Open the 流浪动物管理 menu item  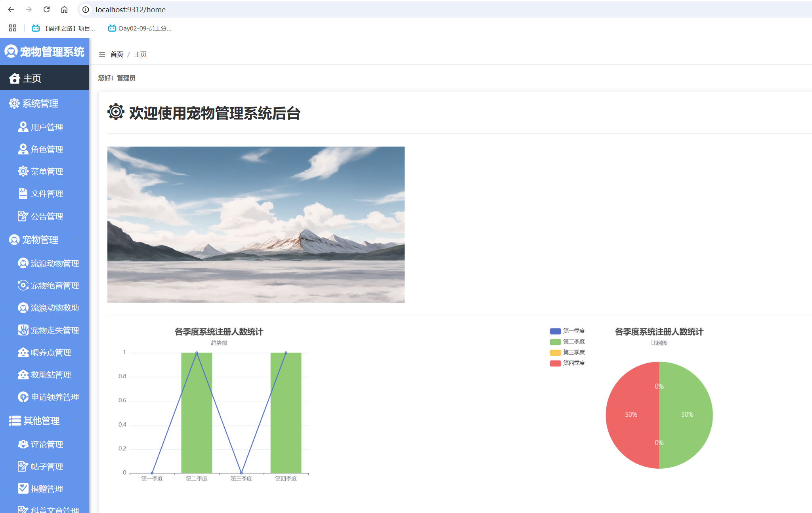55,263
